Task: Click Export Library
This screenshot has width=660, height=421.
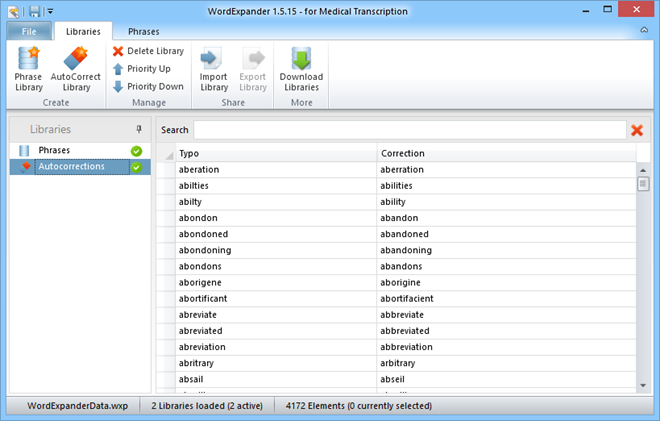Action: [x=253, y=69]
